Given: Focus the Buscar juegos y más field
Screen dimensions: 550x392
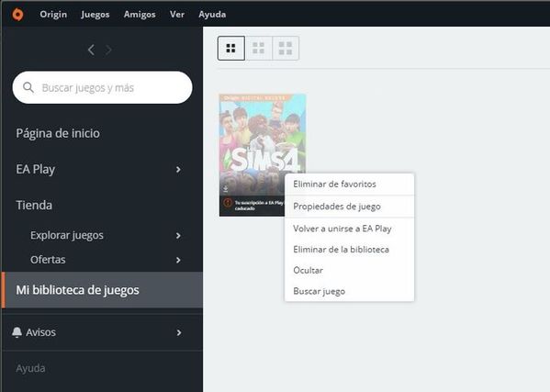Looking at the screenshot, I should tap(103, 87).
